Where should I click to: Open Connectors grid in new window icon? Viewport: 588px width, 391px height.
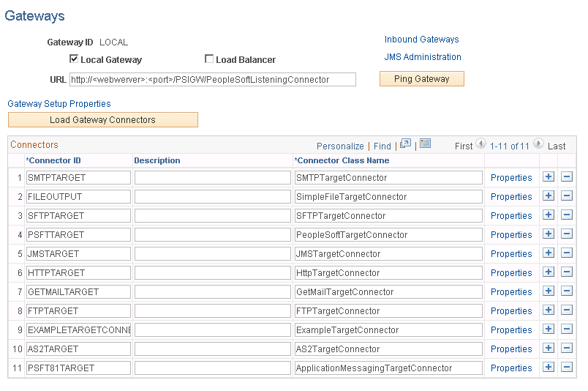(x=405, y=144)
